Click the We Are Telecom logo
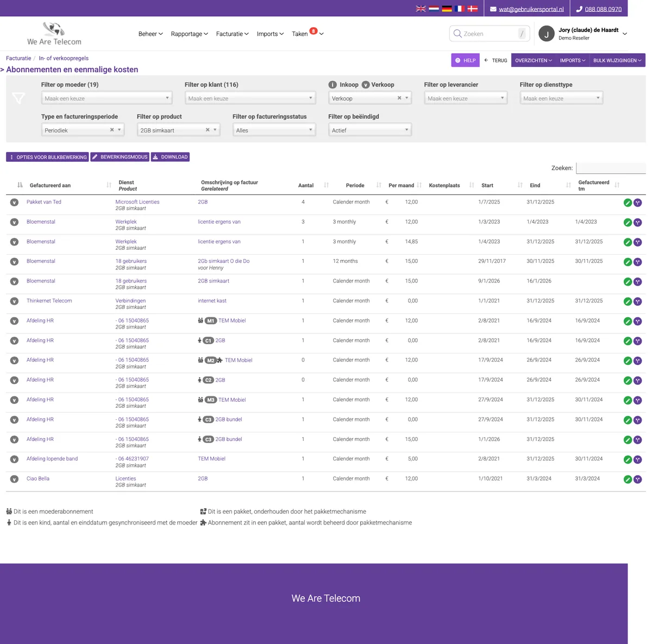652x644 pixels. 54,34
